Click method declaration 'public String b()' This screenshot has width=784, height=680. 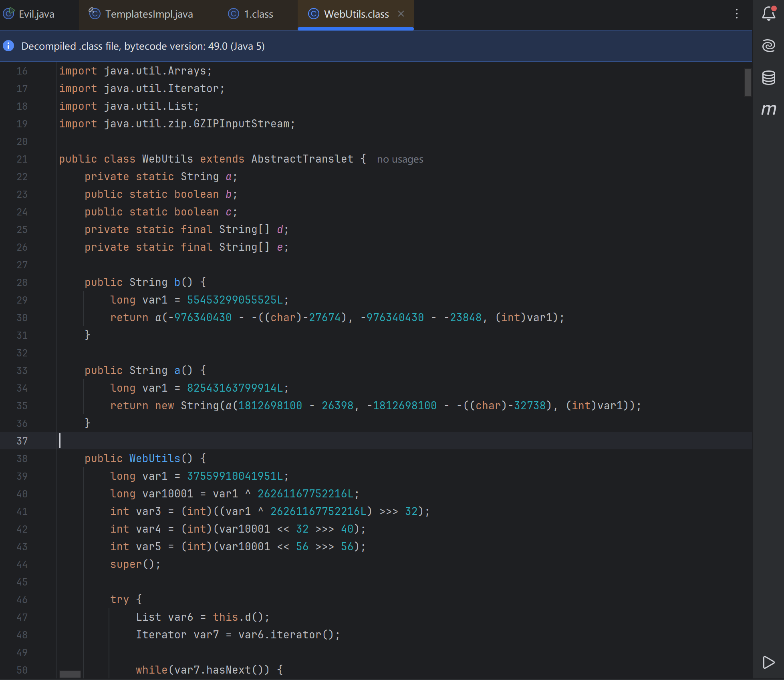point(139,282)
